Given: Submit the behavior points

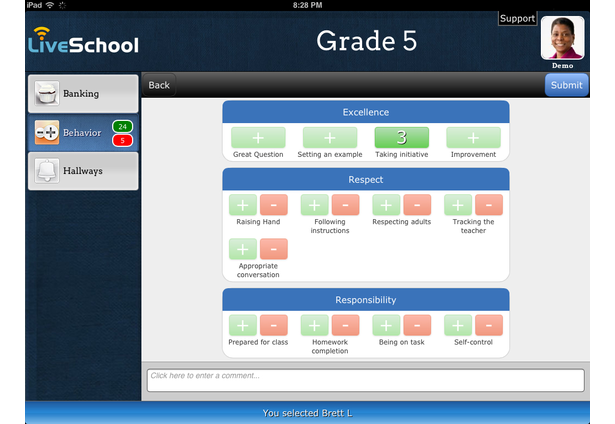Looking at the screenshot, I should click(566, 85).
